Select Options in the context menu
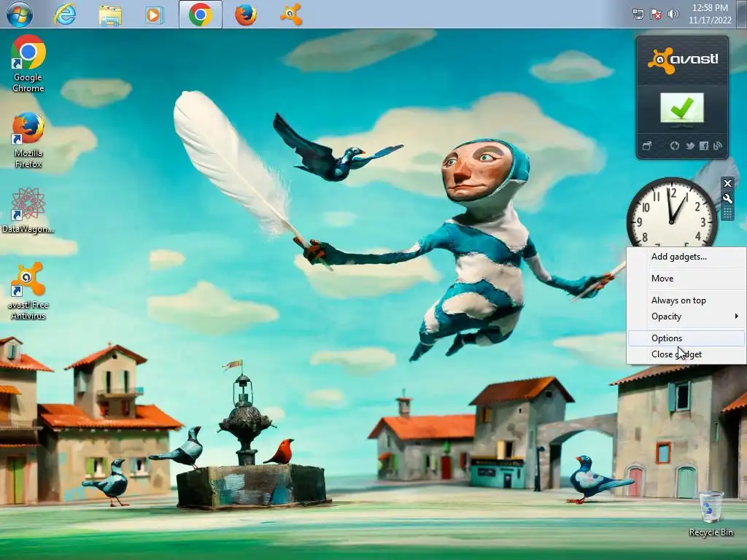This screenshot has width=747, height=560. (x=686, y=338)
